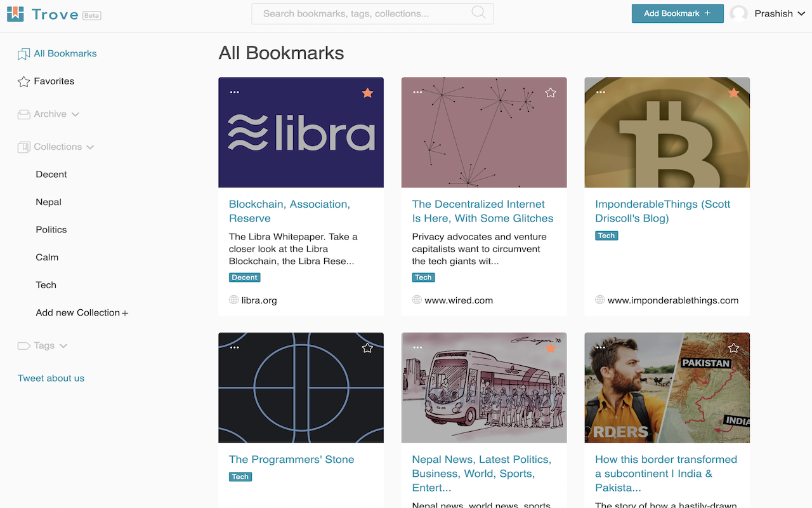Click the bus cartoon thumbnail
The width and height of the screenshot is (812, 508).
click(x=484, y=387)
